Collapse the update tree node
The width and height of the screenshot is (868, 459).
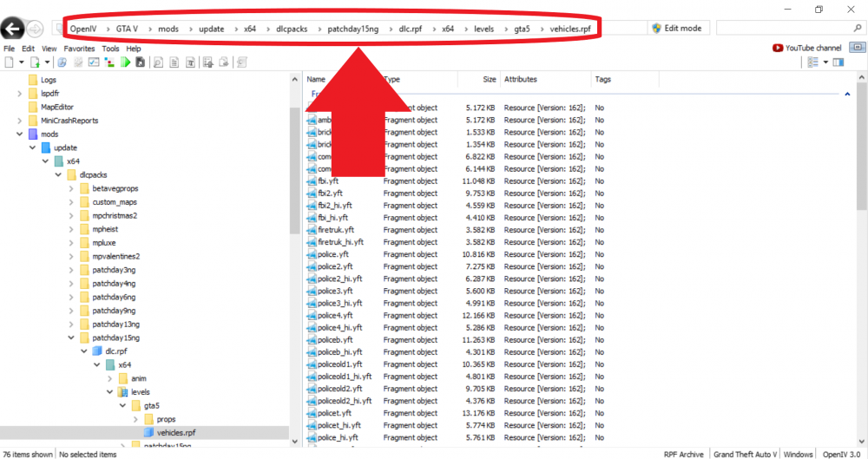[32, 148]
